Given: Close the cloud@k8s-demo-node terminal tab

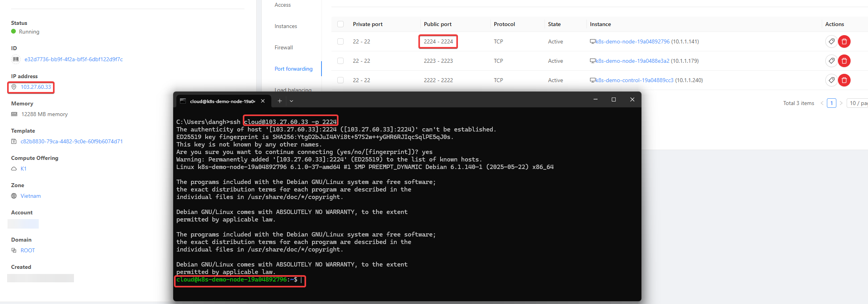Looking at the screenshot, I should point(263,101).
